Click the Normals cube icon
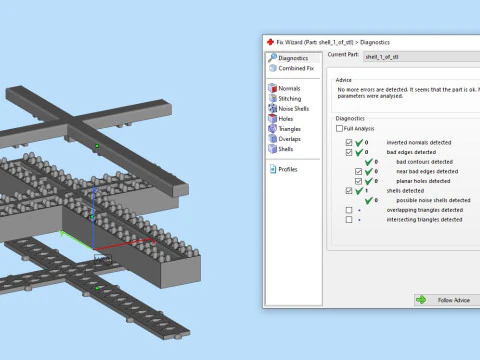 coord(273,88)
